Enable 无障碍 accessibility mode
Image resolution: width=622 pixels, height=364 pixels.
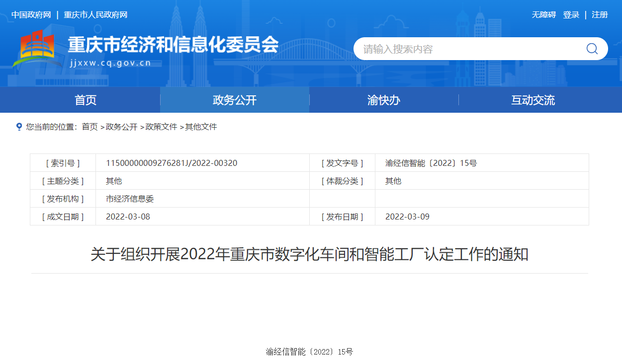(x=543, y=15)
